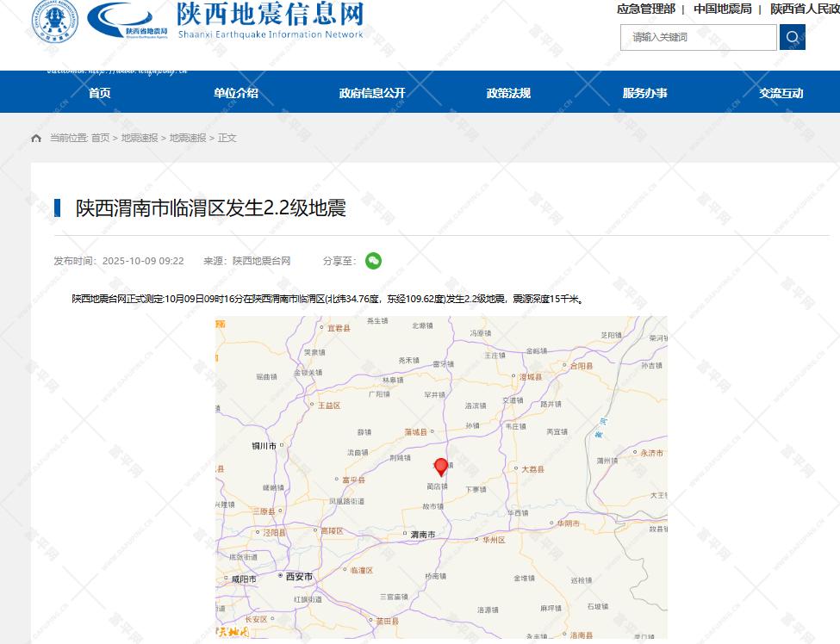Go to 服务办事 navigation section

click(x=644, y=93)
